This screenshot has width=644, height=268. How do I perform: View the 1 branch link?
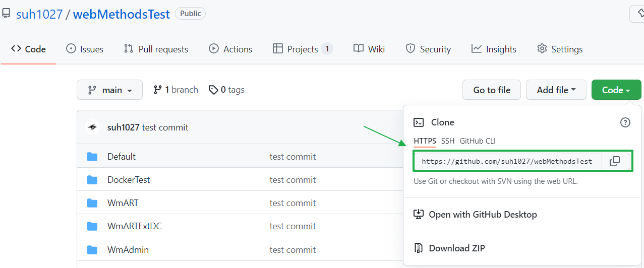pos(176,90)
